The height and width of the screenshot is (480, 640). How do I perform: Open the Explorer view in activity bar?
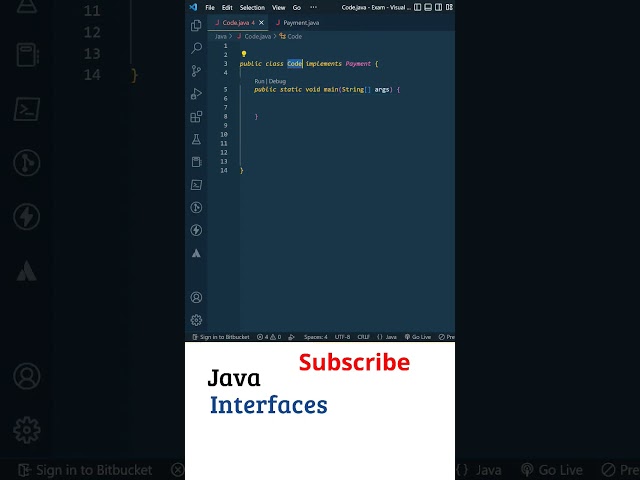pos(196,26)
